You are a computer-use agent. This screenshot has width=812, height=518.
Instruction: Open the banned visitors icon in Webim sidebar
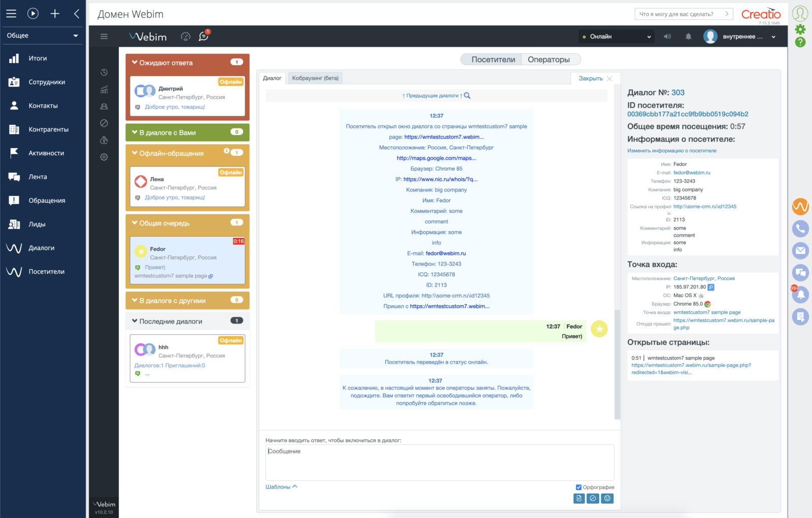tap(104, 123)
